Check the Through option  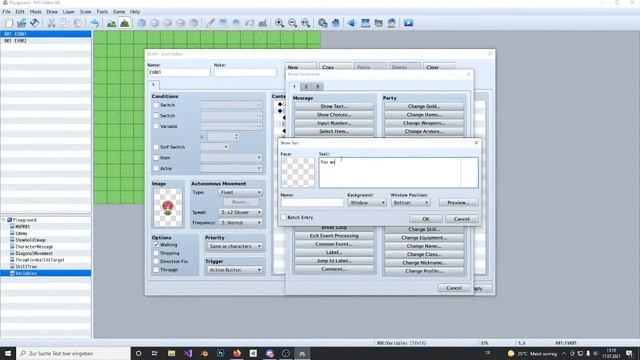pos(156,269)
